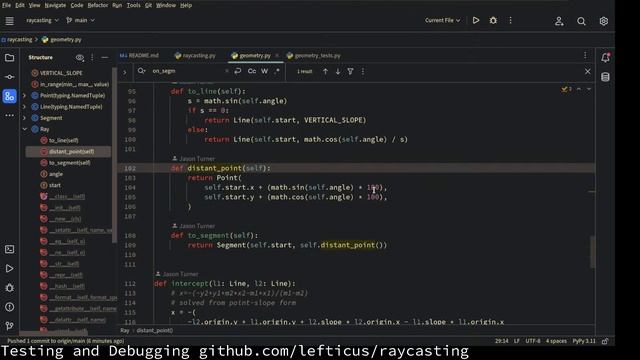Viewport: 640px width, 360px height.
Task: Switch to raycasting.py tab
Action: click(195, 56)
